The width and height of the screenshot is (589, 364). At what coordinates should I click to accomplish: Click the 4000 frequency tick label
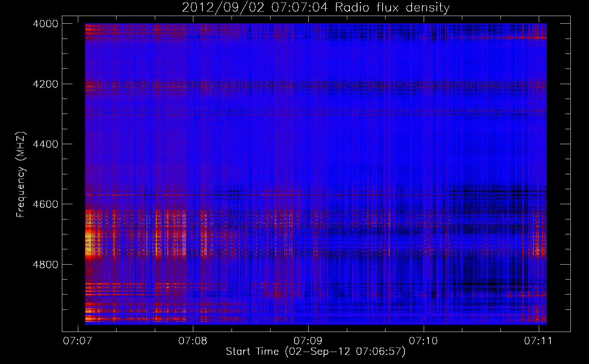[46, 24]
